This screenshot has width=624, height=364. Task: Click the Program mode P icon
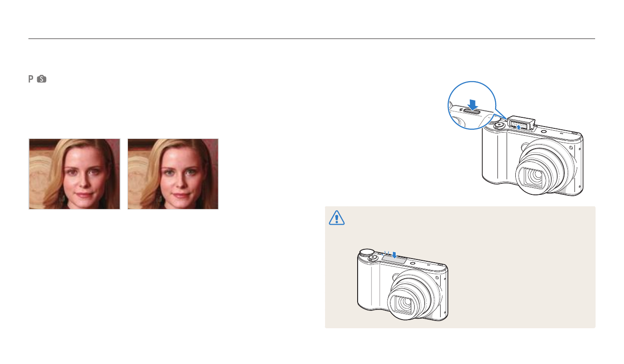[31, 79]
